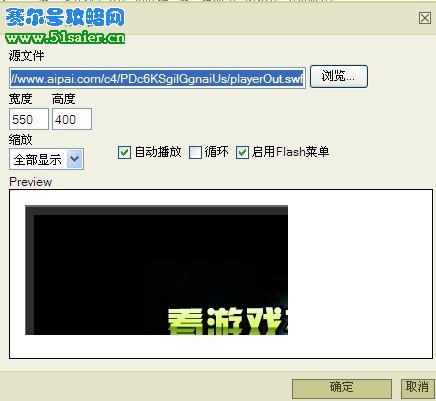Click the 源文件 source file label
Screen dimensions: 436x401
(26, 56)
